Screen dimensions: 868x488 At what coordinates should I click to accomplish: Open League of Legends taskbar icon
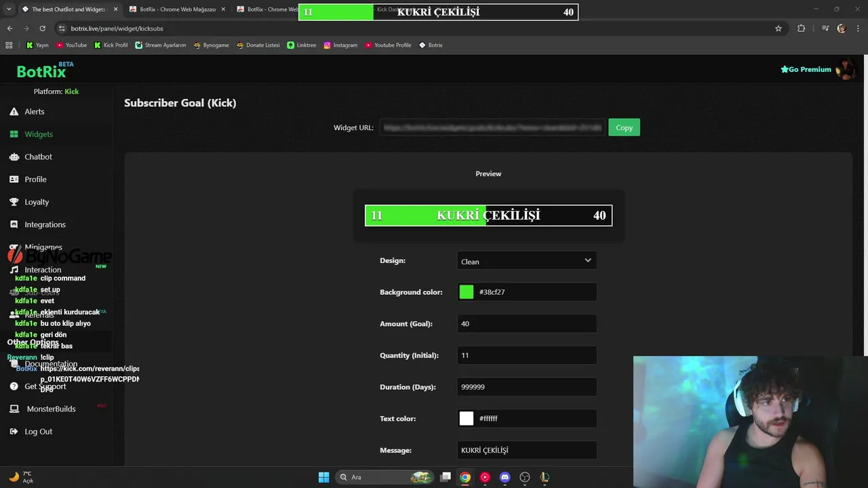point(544,477)
